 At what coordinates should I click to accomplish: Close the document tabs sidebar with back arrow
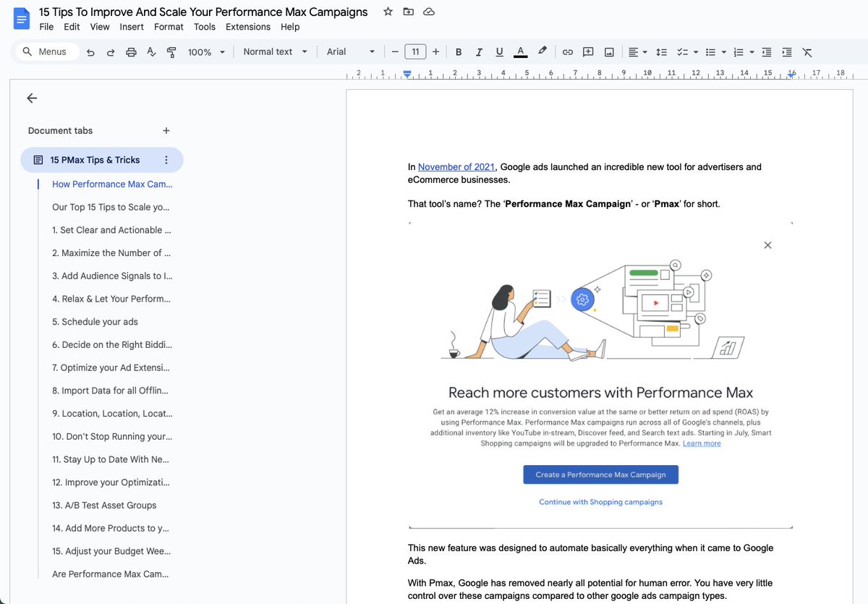coord(32,98)
